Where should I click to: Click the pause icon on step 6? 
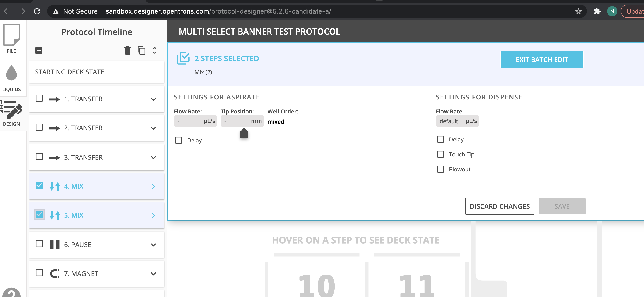pos(54,245)
